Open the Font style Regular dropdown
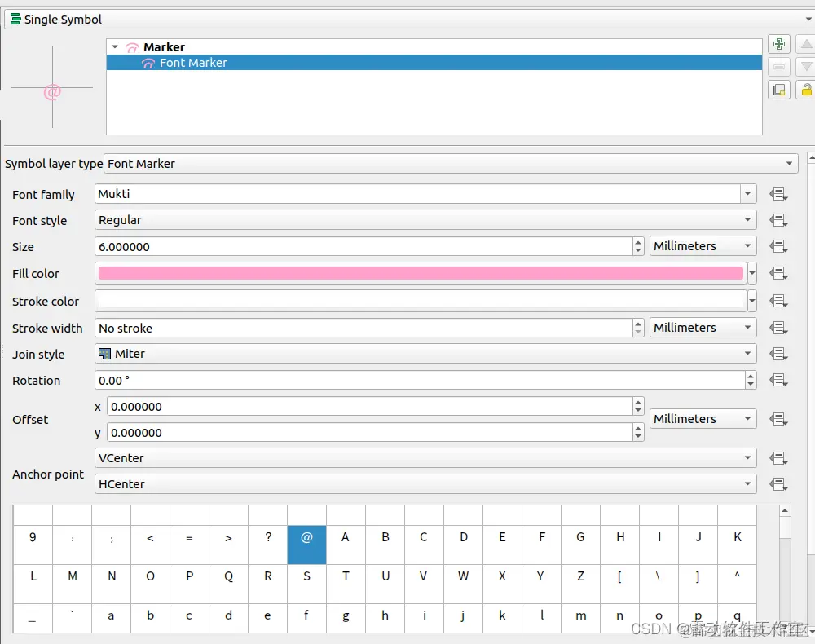Image resolution: width=815 pixels, height=644 pixels. tap(425, 220)
